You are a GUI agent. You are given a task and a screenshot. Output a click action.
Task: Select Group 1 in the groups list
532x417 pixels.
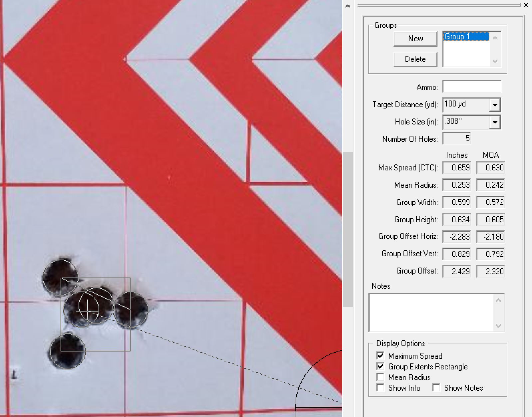click(466, 37)
